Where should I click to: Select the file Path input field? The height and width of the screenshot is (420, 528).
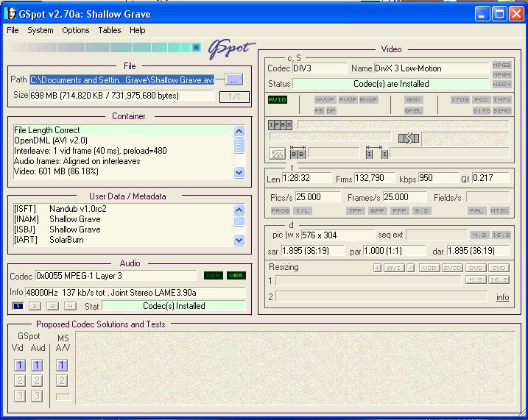click(x=122, y=80)
